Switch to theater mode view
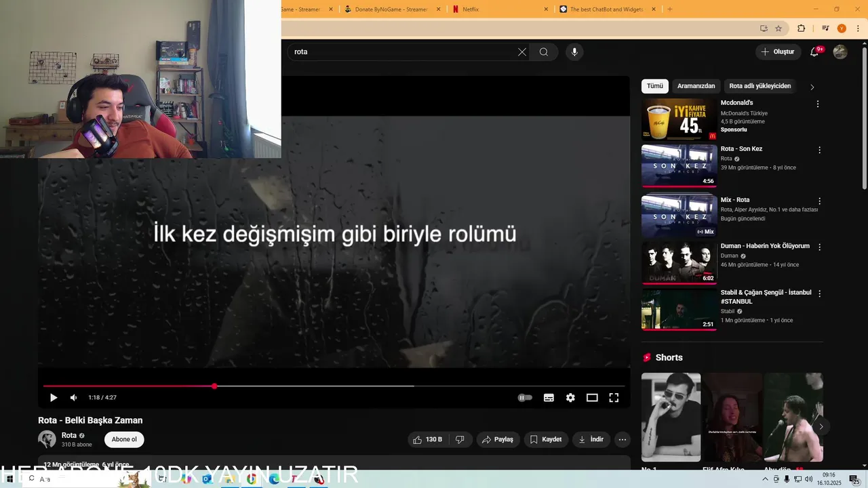The width and height of the screenshot is (868, 488). (x=592, y=398)
